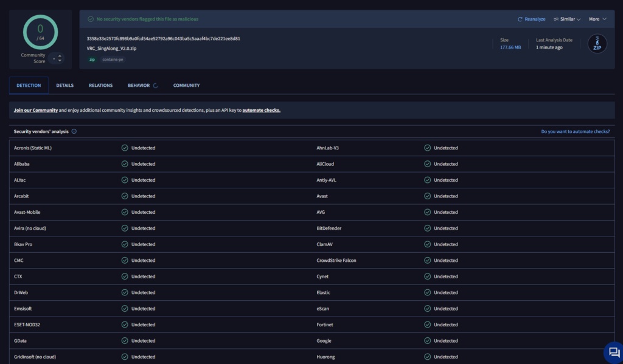The image size is (623, 364).
Task: Open the Similar dropdown
Action: click(x=567, y=19)
